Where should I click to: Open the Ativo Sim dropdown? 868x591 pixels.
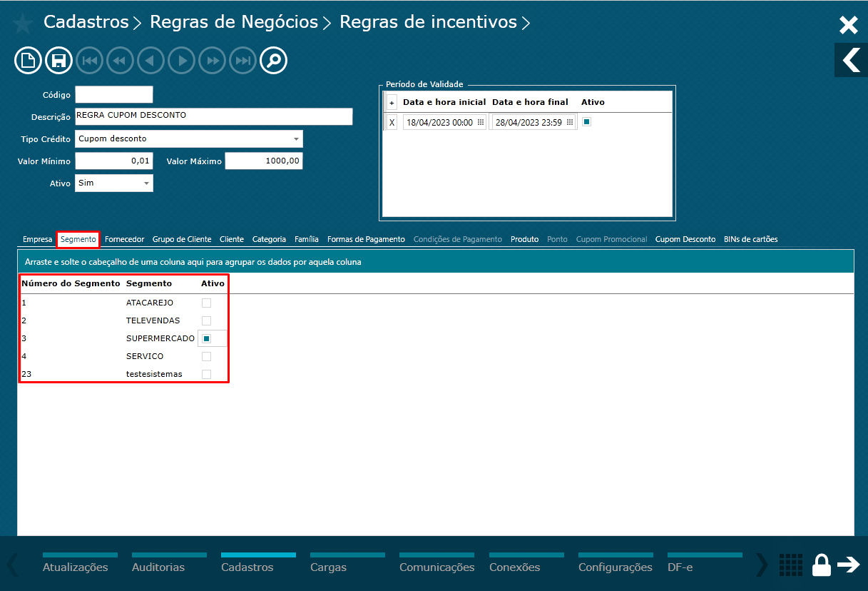[x=146, y=183]
